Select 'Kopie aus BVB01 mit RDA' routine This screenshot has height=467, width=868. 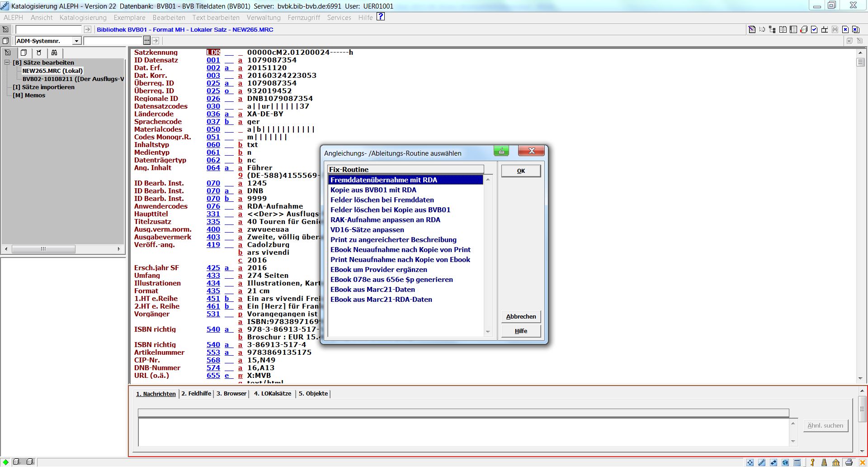(x=373, y=190)
